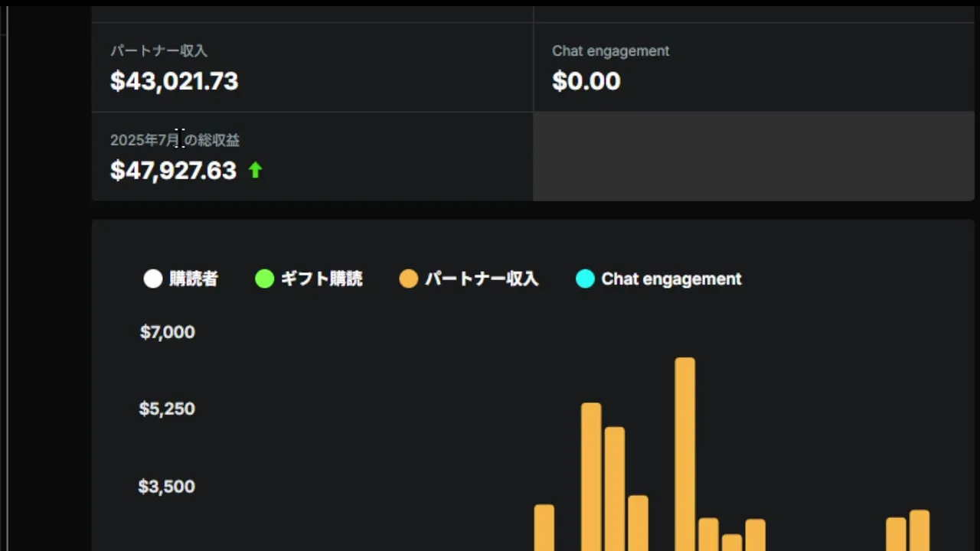Toggle the green ギフト購読 legend dot
This screenshot has height=551, width=980.
(264, 279)
